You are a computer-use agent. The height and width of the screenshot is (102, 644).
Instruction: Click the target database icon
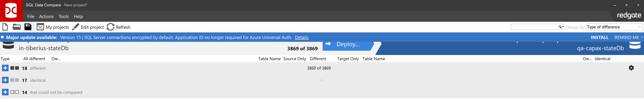pyautogui.click(x=635, y=45)
